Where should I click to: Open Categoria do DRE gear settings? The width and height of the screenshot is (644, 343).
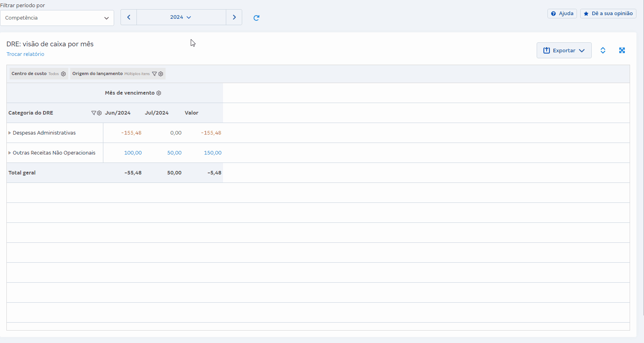[x=99, y=113]
